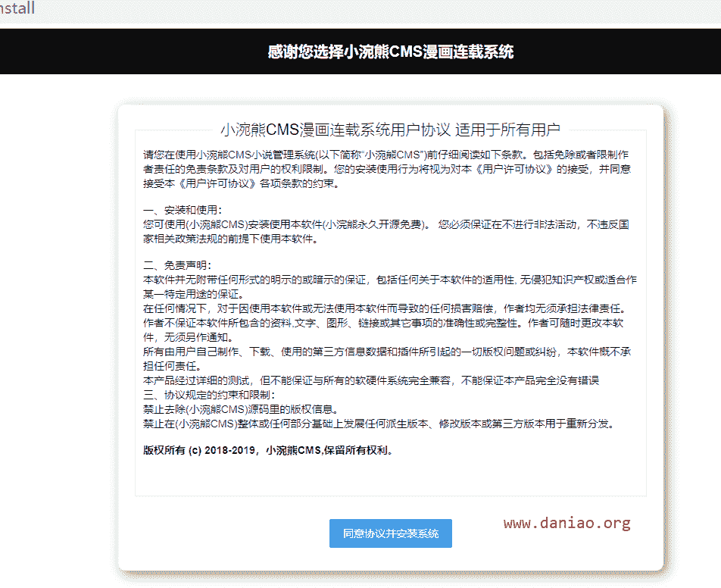Click the line starting 所有由用户自己制作、下载
The width and height of the screenshot is (721, 588).
point(387,352)
